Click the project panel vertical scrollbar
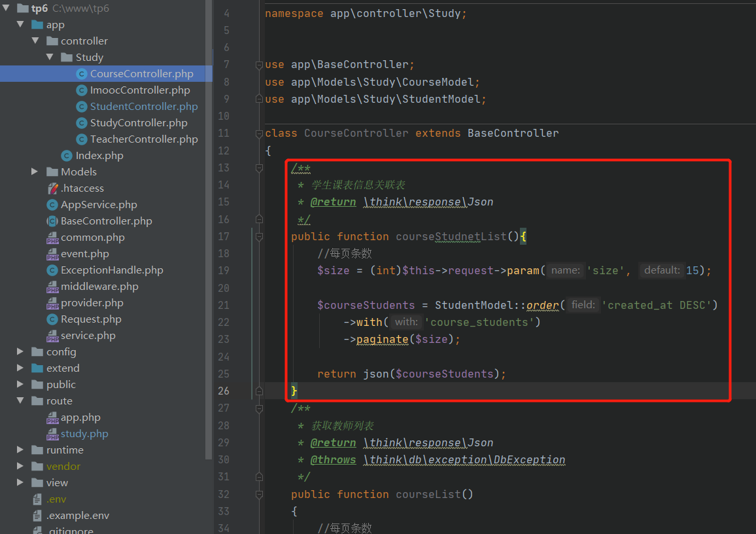756x534 pixels. (209, 229)
